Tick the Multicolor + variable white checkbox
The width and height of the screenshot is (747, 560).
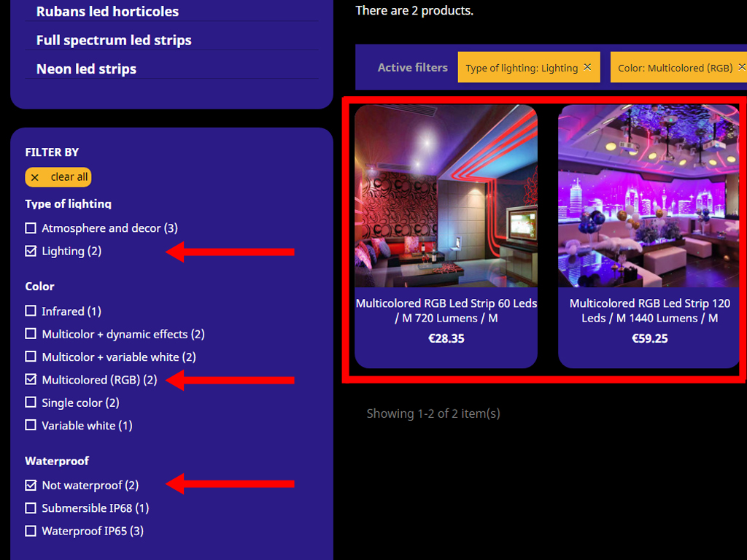coord(31,357)
